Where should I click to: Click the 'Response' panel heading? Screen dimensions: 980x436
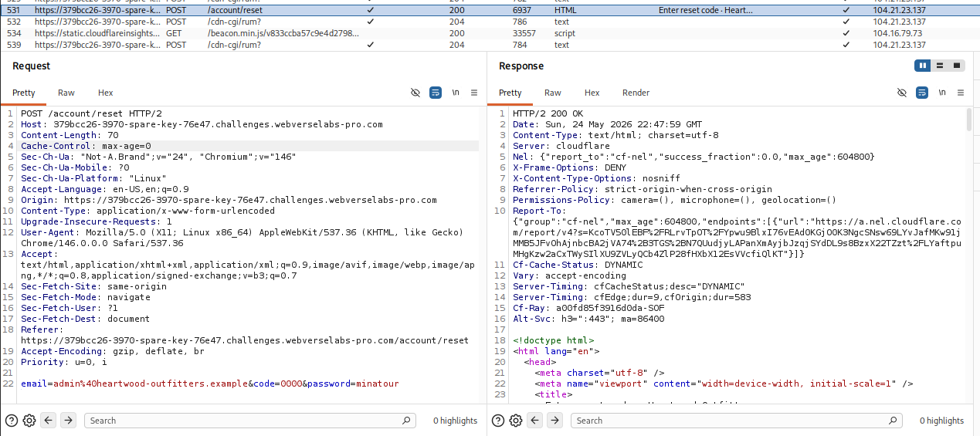pos(521,66)
